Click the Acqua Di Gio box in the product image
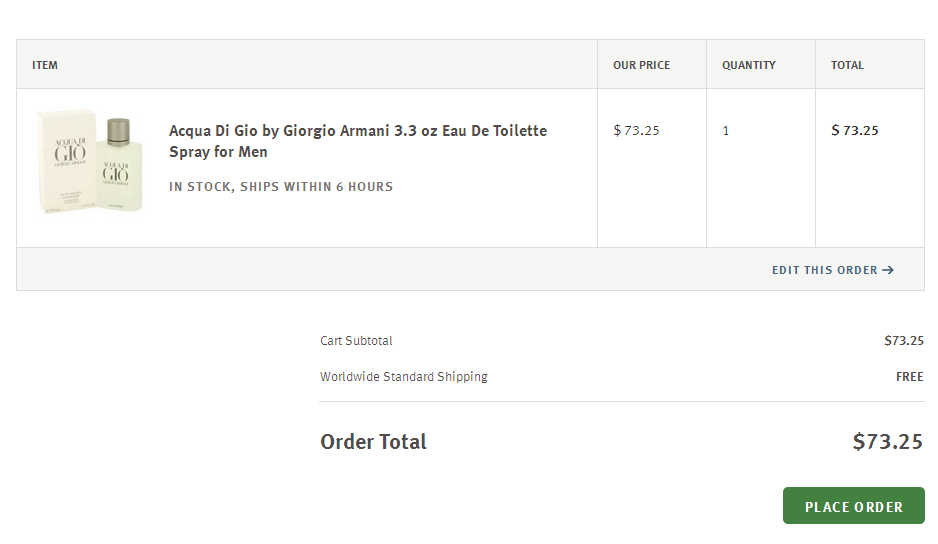 pyautogui.click(x=65, y=162)
